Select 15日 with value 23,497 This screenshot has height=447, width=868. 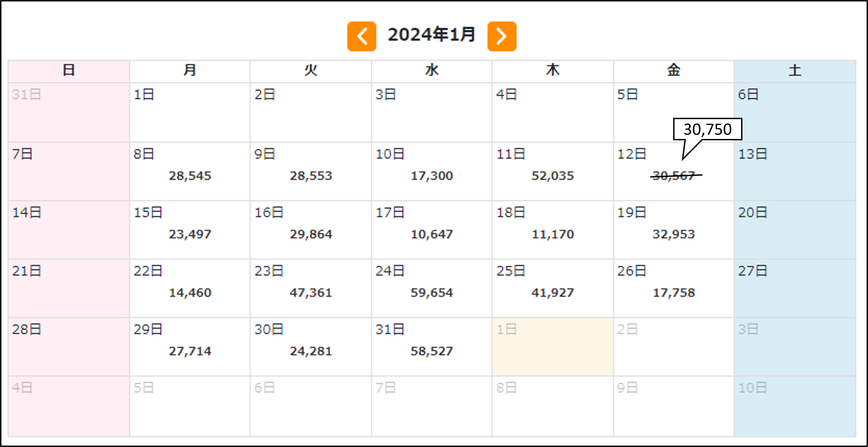(x=190, y=230)
